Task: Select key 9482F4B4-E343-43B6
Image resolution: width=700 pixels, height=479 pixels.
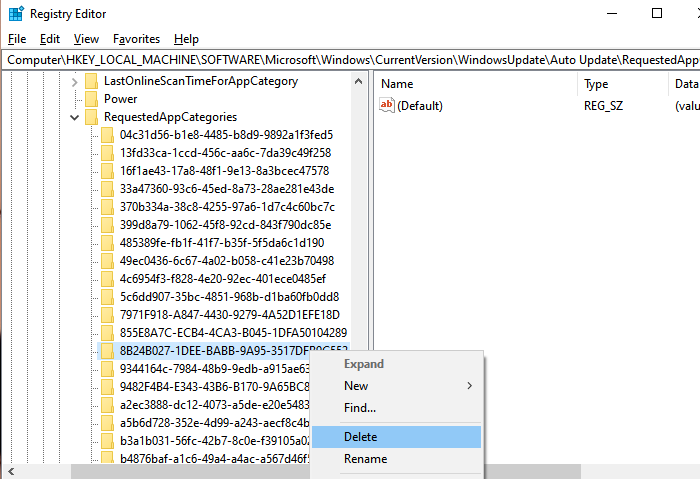Action: point(214,387)
